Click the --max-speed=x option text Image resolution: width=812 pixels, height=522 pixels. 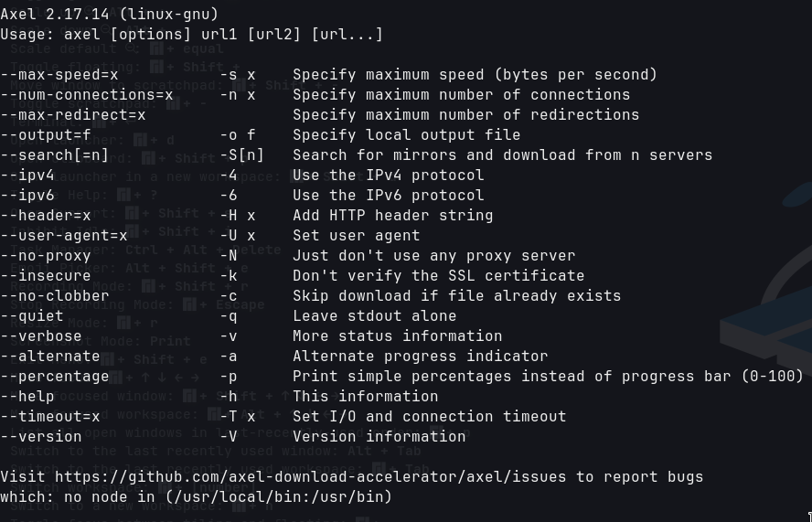click(x=59, y=75)
